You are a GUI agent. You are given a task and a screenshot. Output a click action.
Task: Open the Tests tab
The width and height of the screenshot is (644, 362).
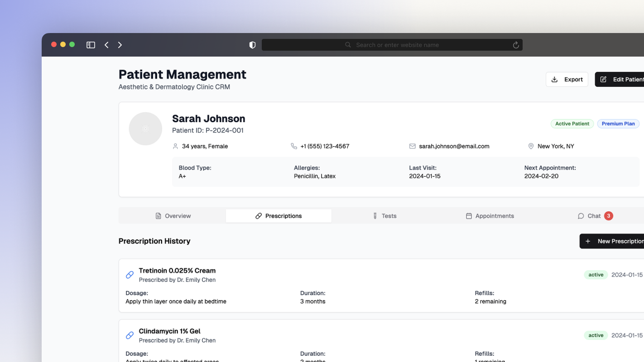[x=384, y=216]
